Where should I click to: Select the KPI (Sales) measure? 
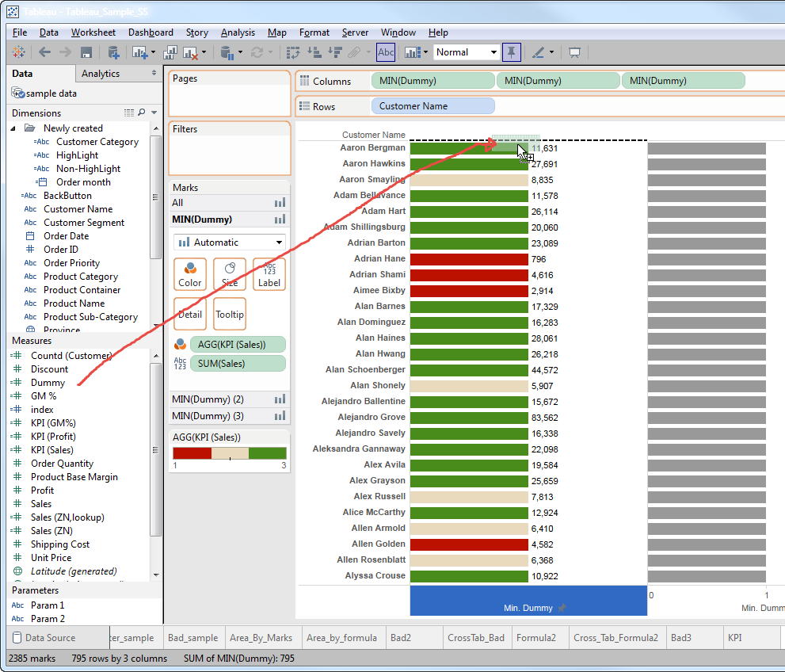tap(51, 449)
